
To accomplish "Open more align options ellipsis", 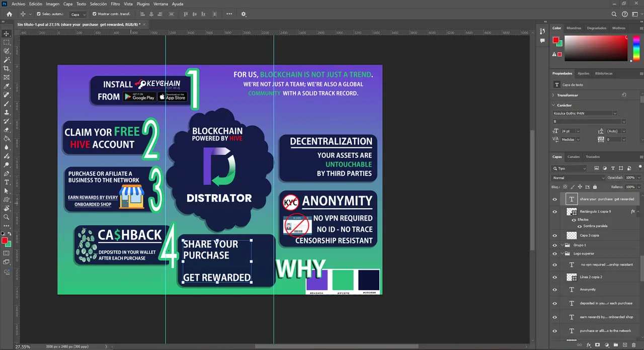I will click(229, 14).
